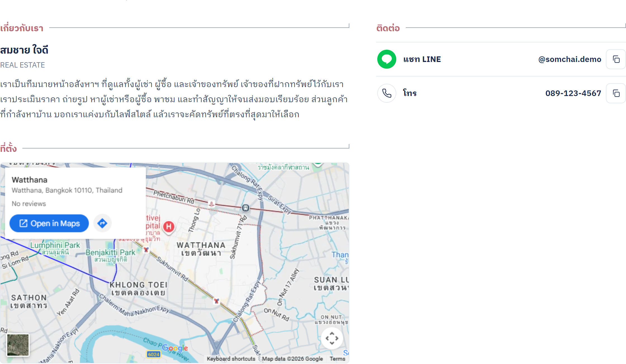The width and height of the screenshot is (626, 364).
Task: Click the ติดต่อ section heading
Action: point(388,28)
